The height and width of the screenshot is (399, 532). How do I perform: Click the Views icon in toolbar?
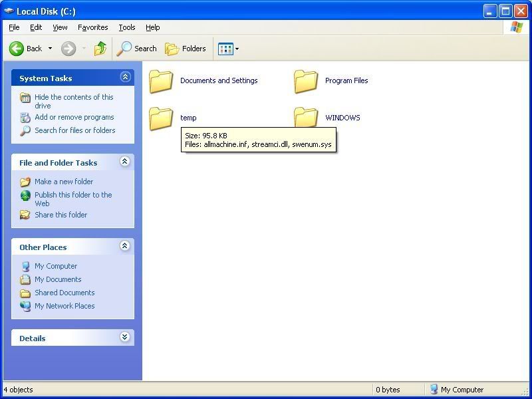click(x=225, y=49)
